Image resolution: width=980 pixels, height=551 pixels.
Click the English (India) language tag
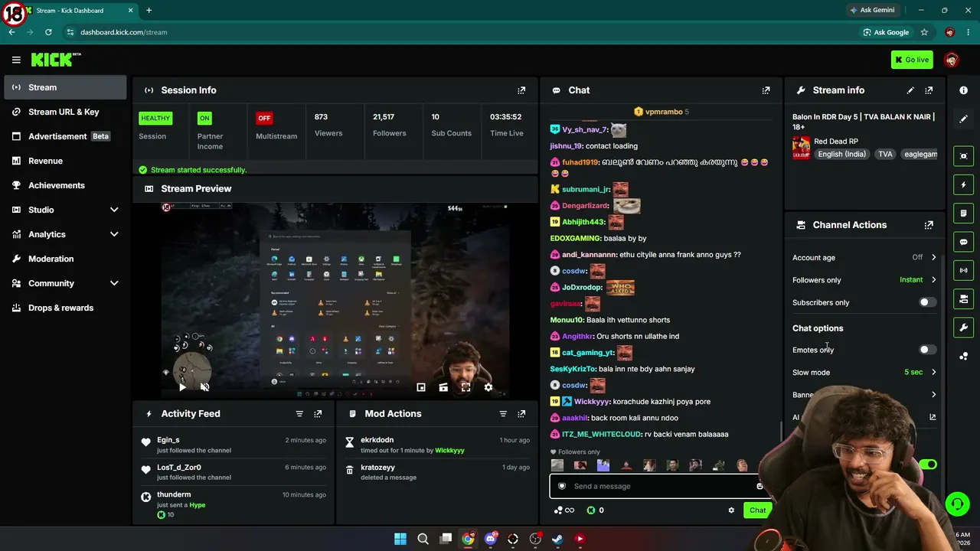point(841,154)
